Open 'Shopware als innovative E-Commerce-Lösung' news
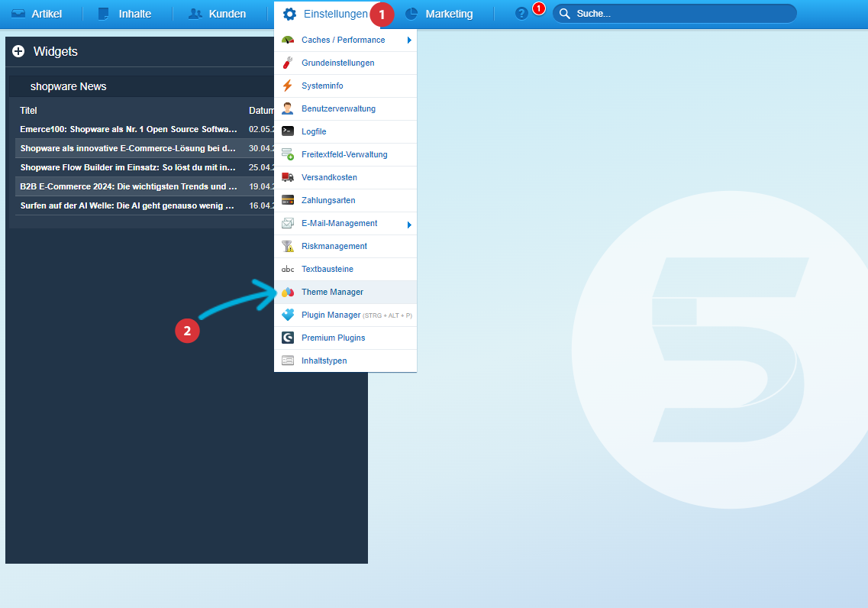The width and height of the screenshot is (868, 608). pos(128,148)
